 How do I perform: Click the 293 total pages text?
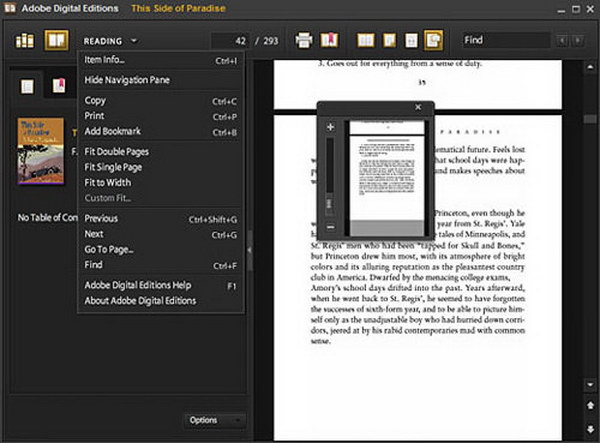click(271, 41)
